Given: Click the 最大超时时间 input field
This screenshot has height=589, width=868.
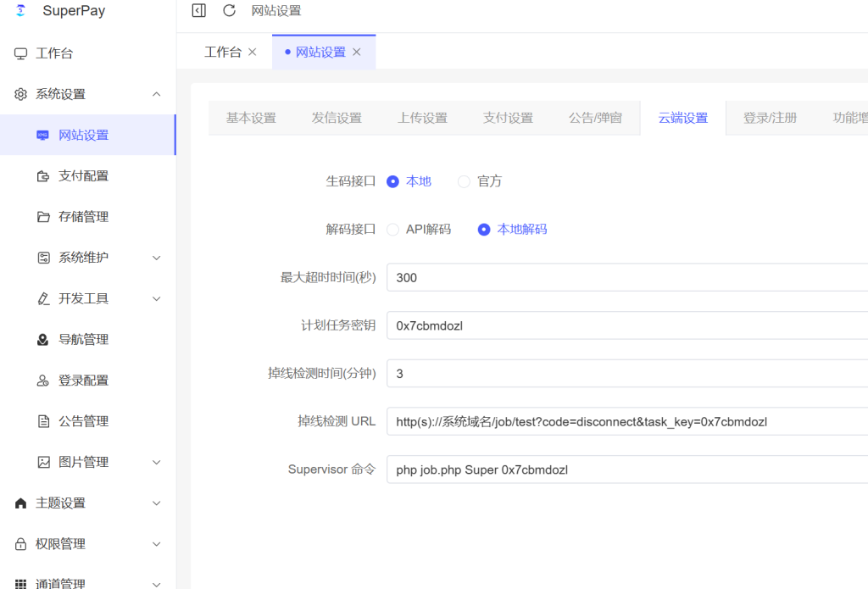Looking at the screenshot, I should point(627,277).
